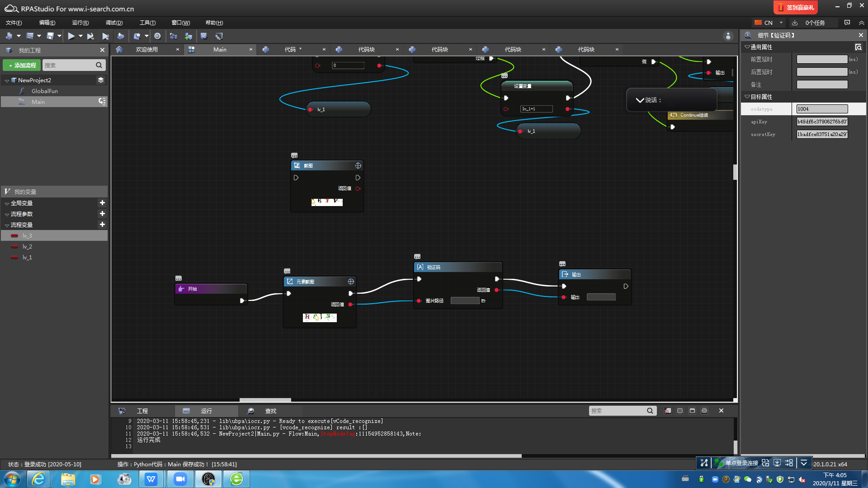868x488 pixels.
Task: Click the record circle toolbar icon
Action: click(x=157, y=36)
